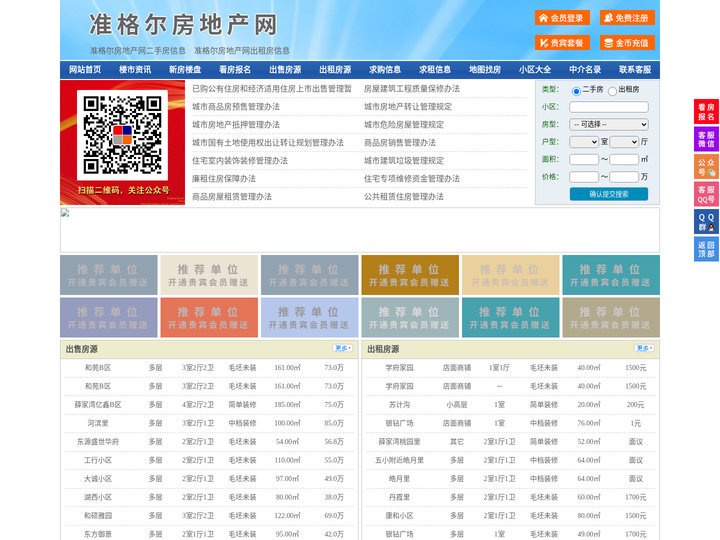Click the minimum 价格 input field

(x=584, y=177)
